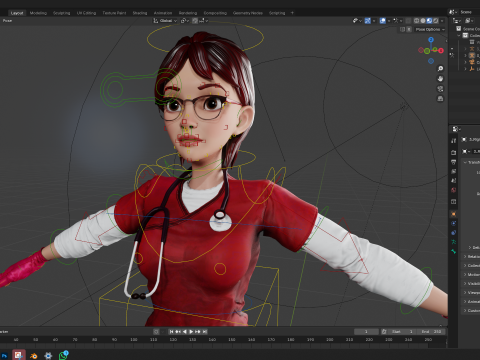Toggle the camera view icon
The height and width of the screenshot is (360, 480).
click(440, 89)
